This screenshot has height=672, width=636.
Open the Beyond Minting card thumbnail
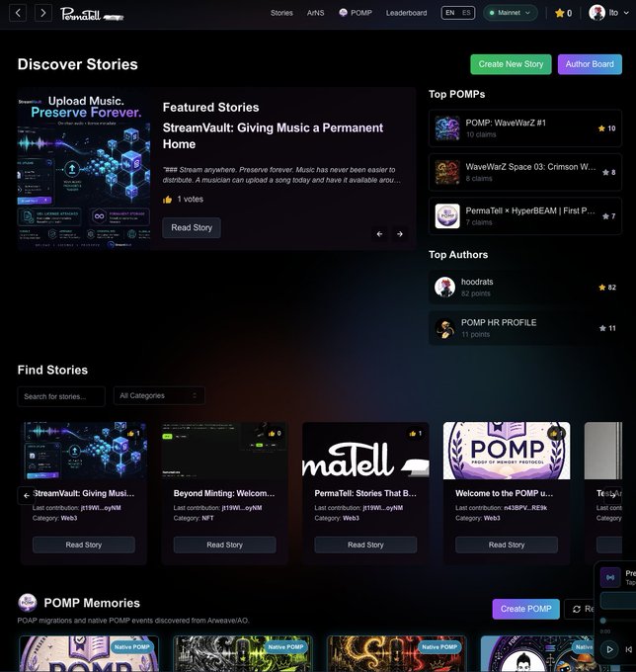(x=224, y=451)
